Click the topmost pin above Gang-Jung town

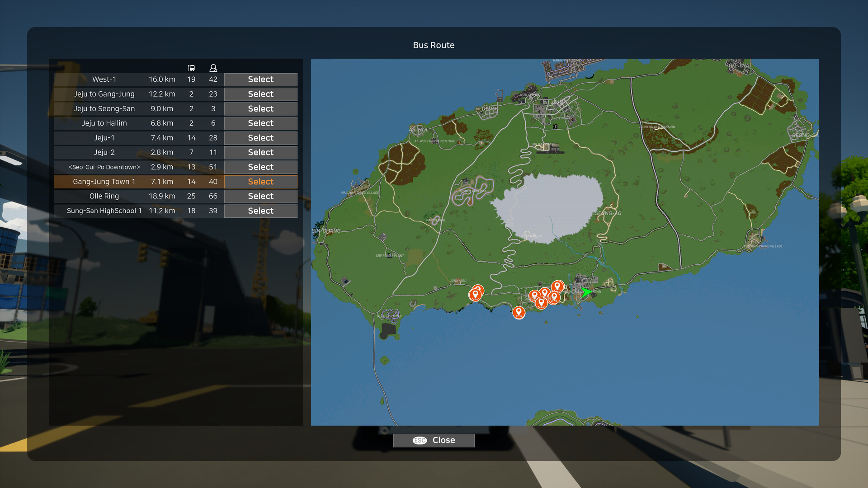pos(557,285)
